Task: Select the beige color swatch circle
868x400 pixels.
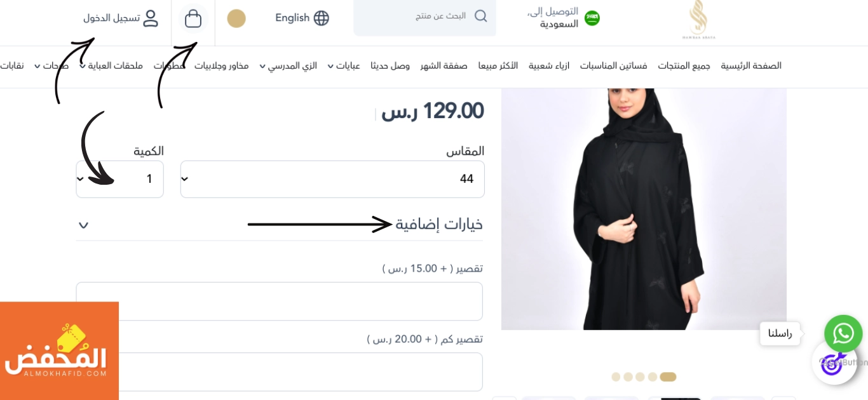Action: (x=236, y=18)
